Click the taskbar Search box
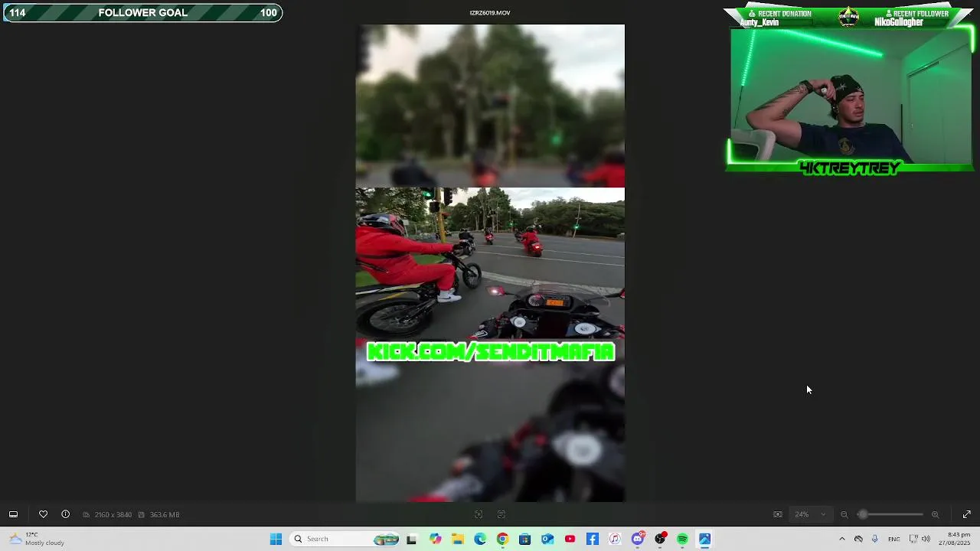Image resolution: width=980 pixels, height=551 pixels. click(345, 539)
